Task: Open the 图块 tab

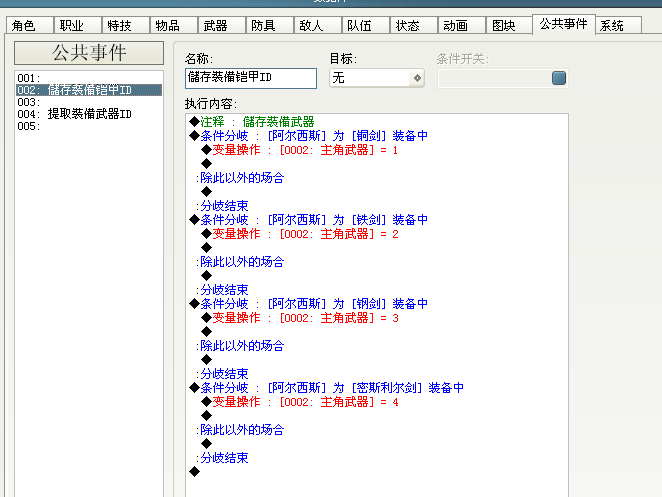Action: pos(510,25)
